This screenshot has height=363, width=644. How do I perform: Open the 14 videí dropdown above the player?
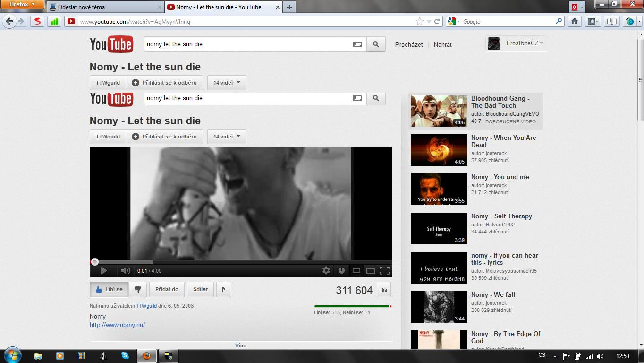227,137
